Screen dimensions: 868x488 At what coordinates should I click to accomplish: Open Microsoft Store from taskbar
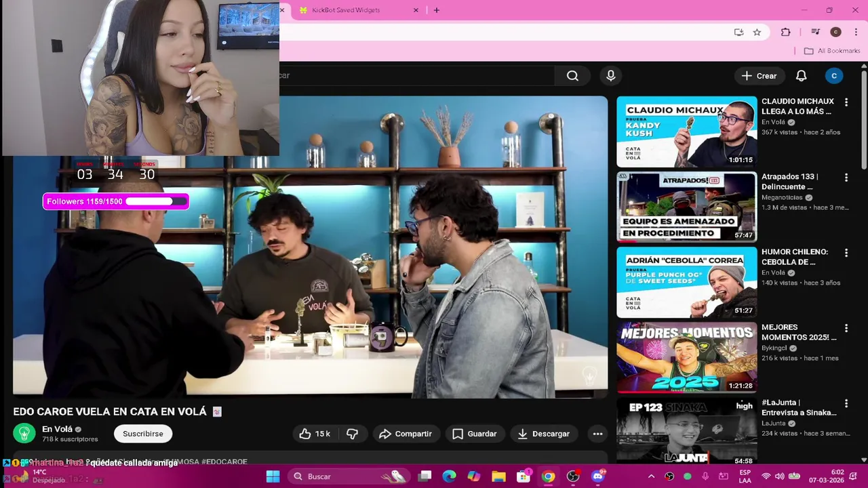coord(523,476)
